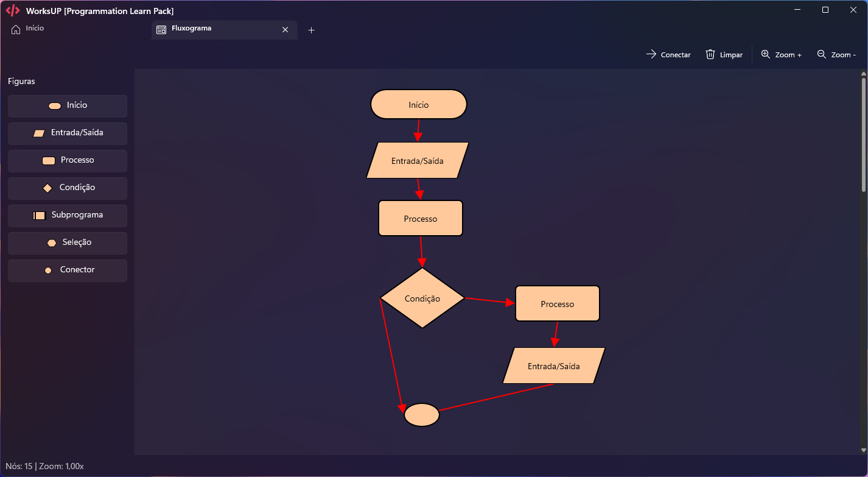Open a new tab with plus button
868x477 pixels.
pyautogui.click(x=311, y=30)
